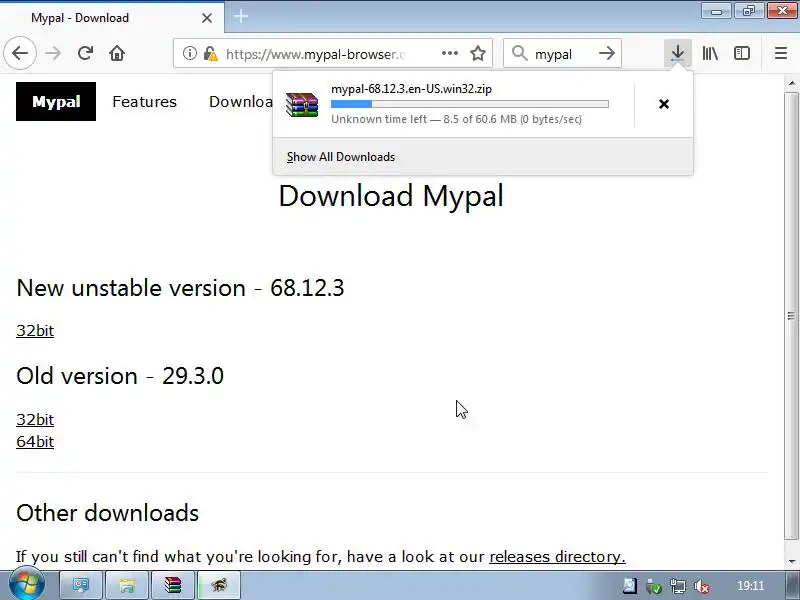
Task: Open page actions three-dot menu
Action: click(449, 53)
